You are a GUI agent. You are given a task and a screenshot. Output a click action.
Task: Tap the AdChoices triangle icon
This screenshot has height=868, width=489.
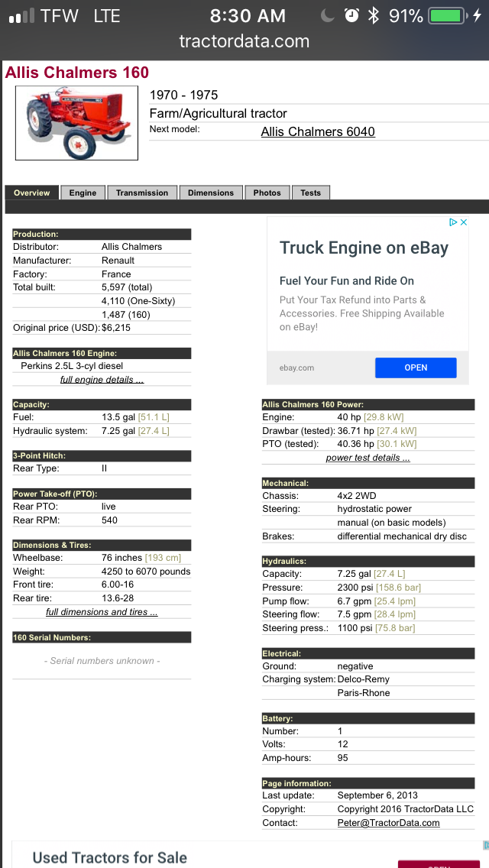click(x=453, y=222)
